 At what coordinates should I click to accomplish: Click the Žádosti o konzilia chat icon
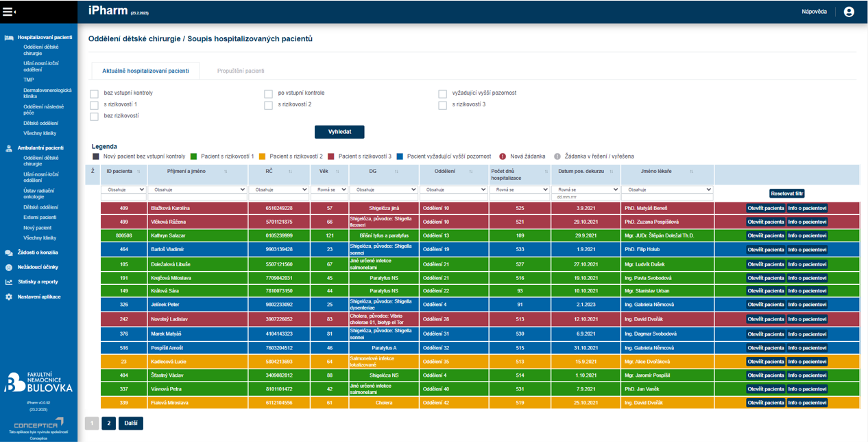point(9,253)
